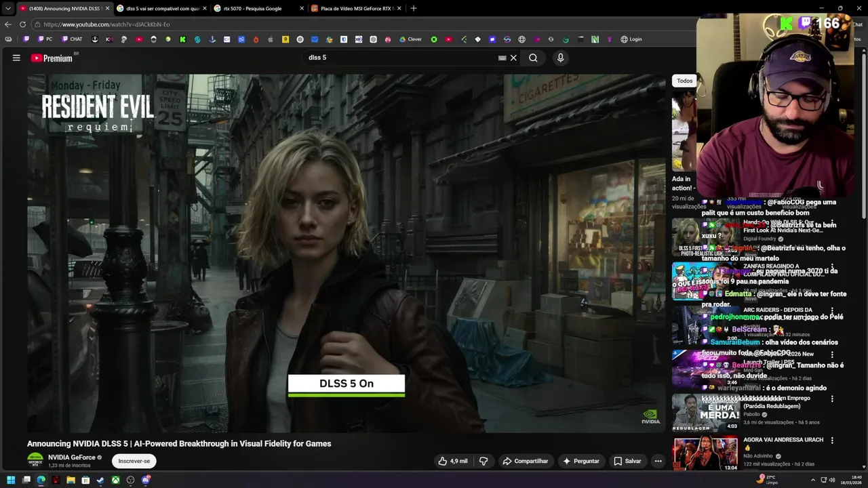Screen dimensions: 868x488
Task: Click the browser address bar URL
Action: pos(106,24)
